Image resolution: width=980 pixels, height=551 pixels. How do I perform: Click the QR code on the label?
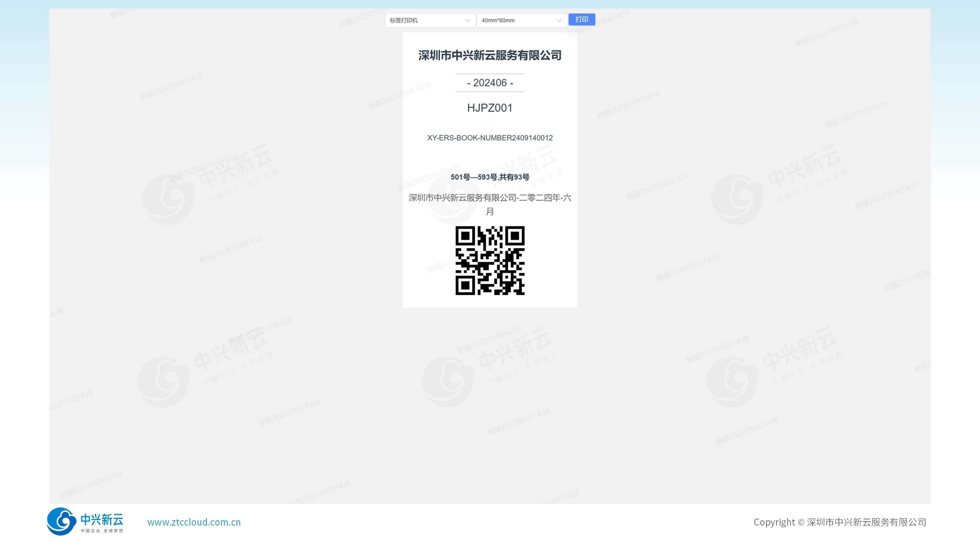490,261
